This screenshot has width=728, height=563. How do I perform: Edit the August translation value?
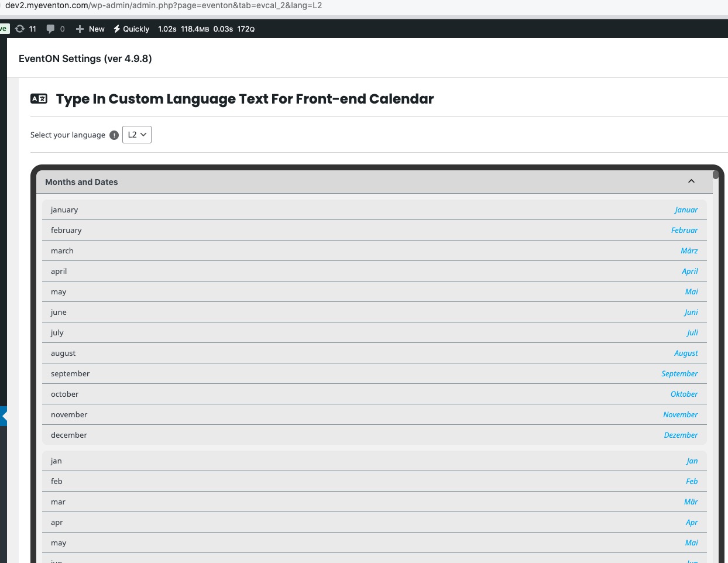click(686, 353)
